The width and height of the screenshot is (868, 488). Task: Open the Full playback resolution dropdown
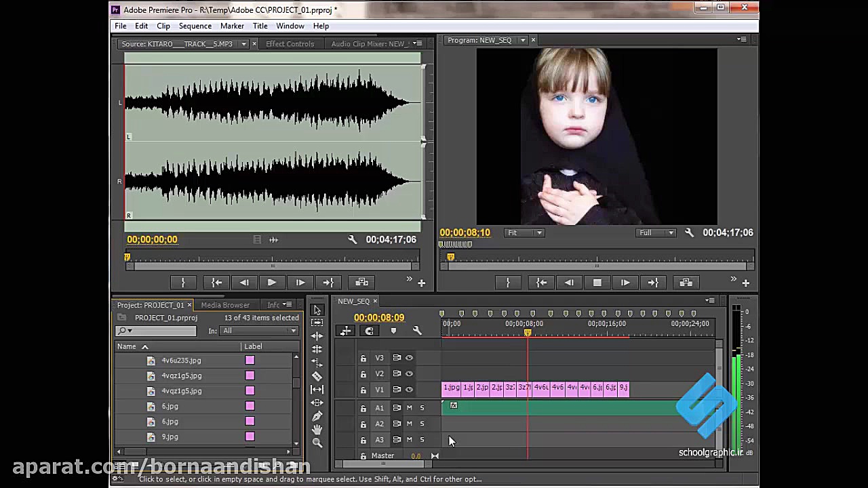(656, 232)
